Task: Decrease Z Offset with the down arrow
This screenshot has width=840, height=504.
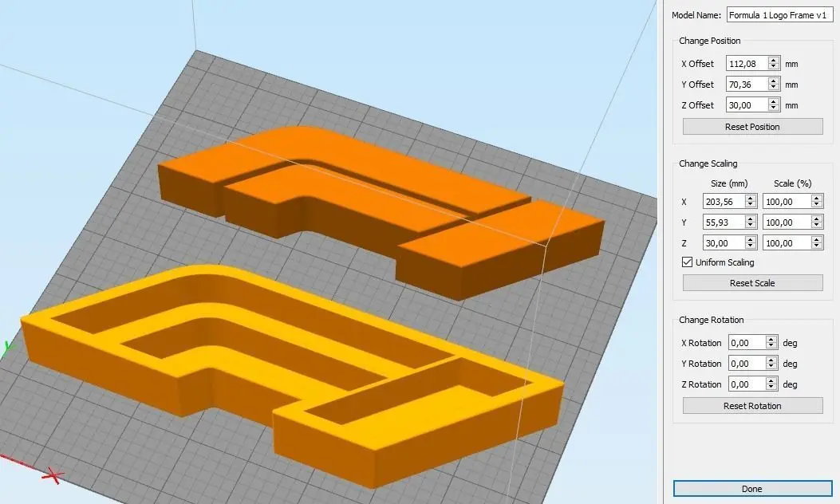Action: point(774,108)
